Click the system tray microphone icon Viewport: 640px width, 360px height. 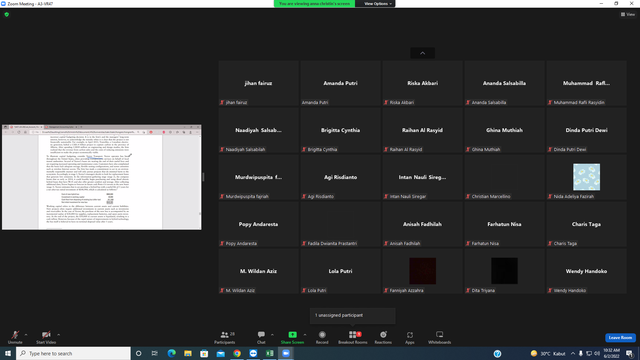(581, 353)
